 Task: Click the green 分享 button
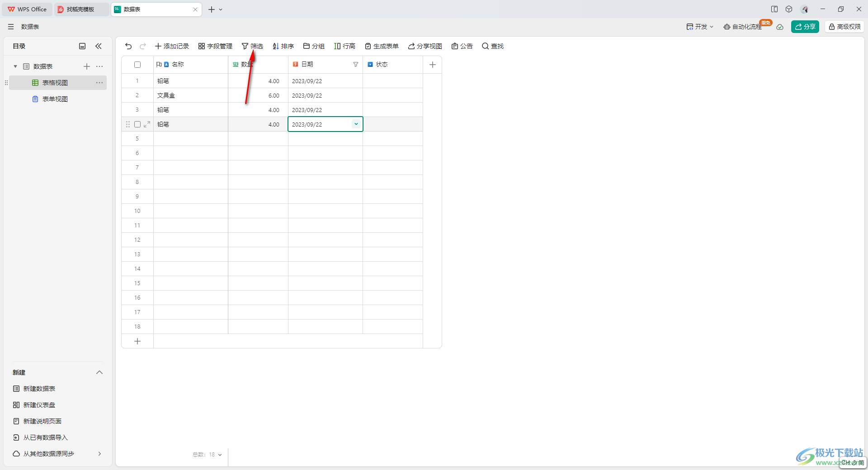(x=805, y=27)
